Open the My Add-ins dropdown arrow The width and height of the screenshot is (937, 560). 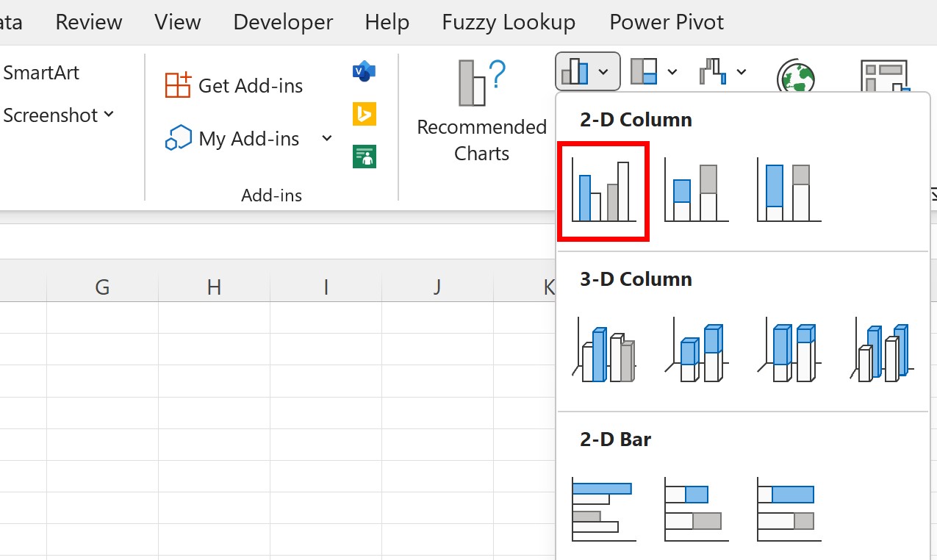(x=327, y=138)
